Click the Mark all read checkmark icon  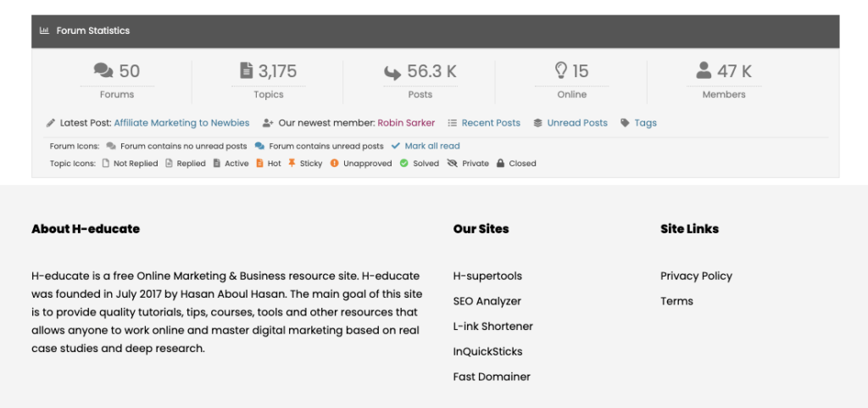[395, 146]
